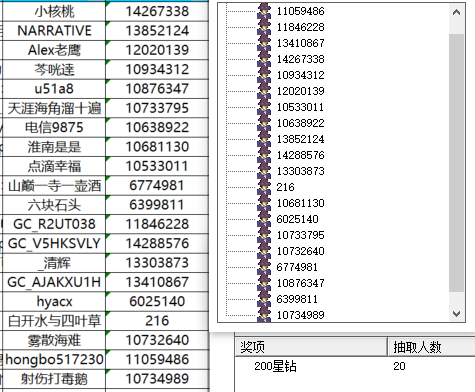Click the user icon beside 10734989 in list

(264, 314)
